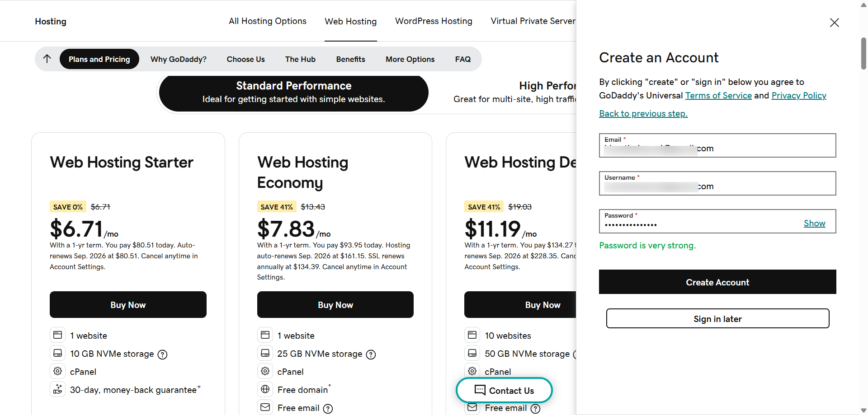
Task: Click the Web Hosting Starter title
Action: click(122, 162)
